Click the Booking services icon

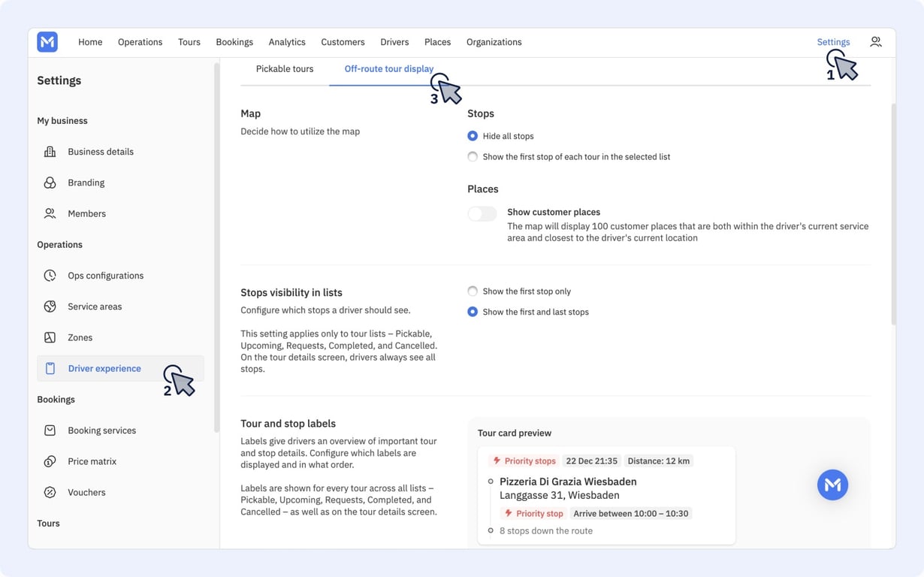click(50, 430)
